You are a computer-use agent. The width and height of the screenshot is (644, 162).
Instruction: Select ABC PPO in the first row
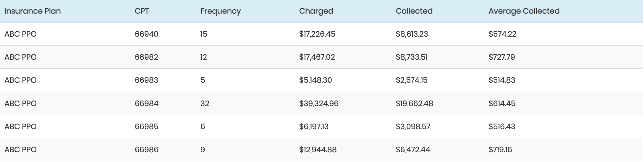[20, 34]
